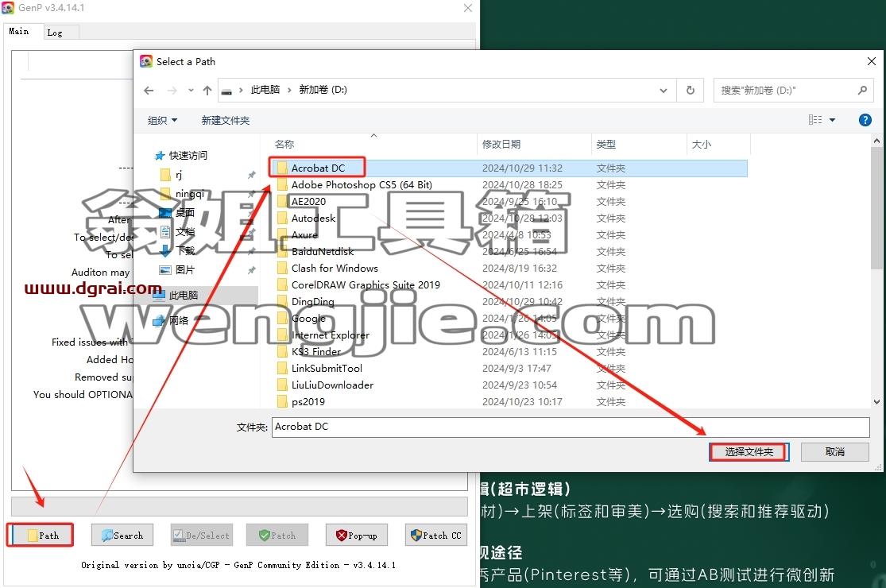Open the rj folder in quick access
886x588 pixels.
(x=179, y=175)
